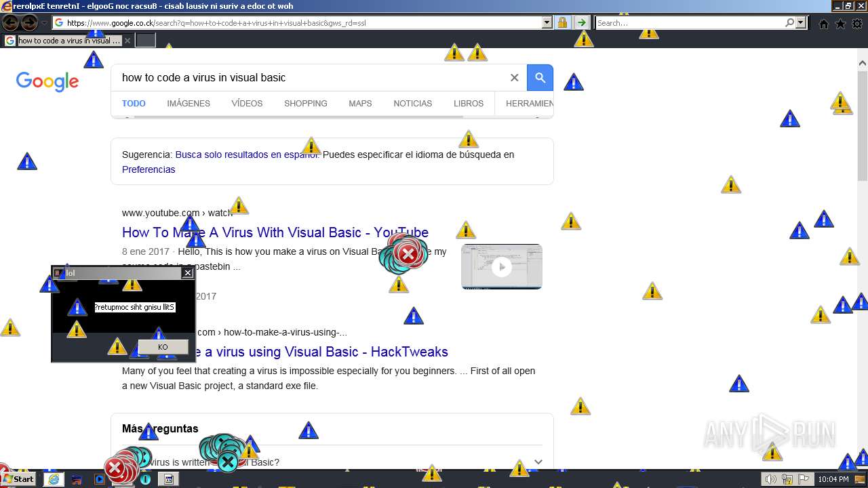The image size is (868, 488).
Task: Open the HackTweaks Visual Basic virus result
Action: coord(285,352)
